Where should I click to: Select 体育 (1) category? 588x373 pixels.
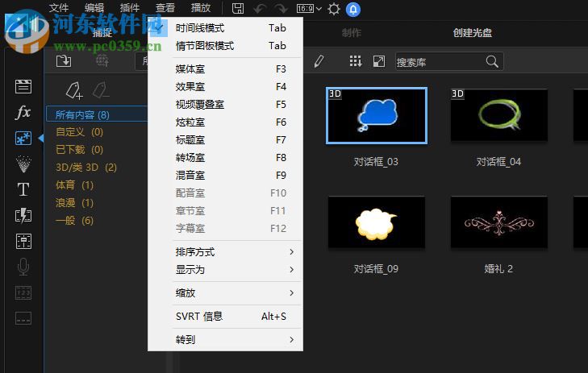[x=74, y=185]
